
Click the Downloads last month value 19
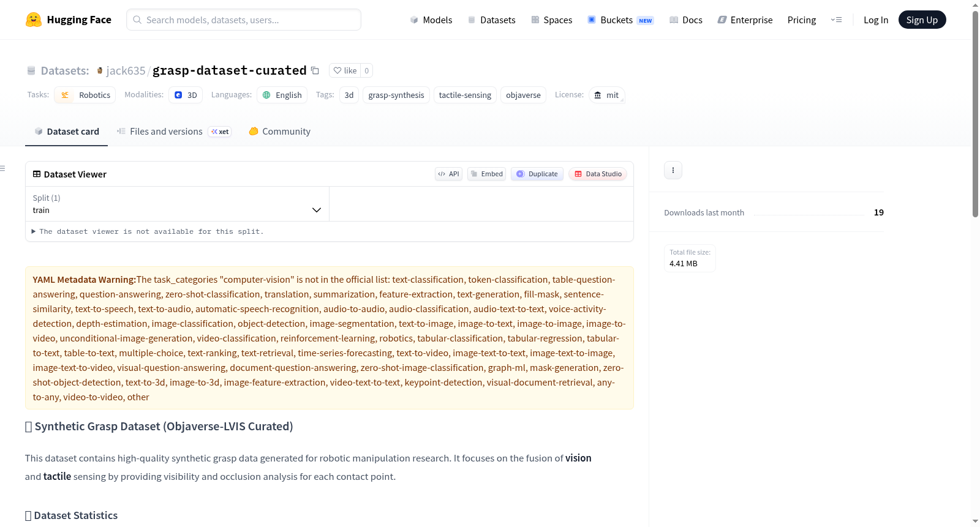[879, 212]
